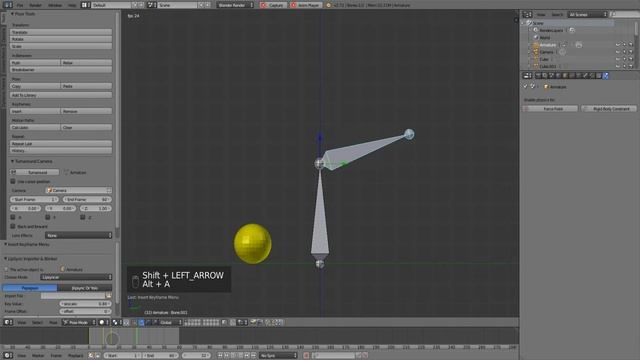Screen dimensions: 640x360
Task: Click the Remove keyframes button
Action: coord(87,111)
